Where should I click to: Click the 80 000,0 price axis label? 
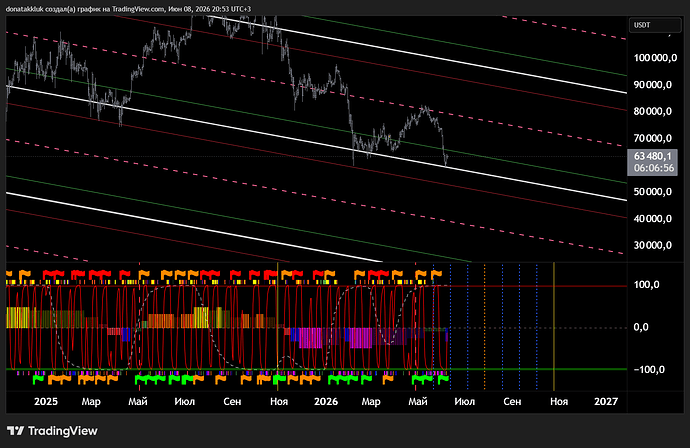click(x=653, y=111)
